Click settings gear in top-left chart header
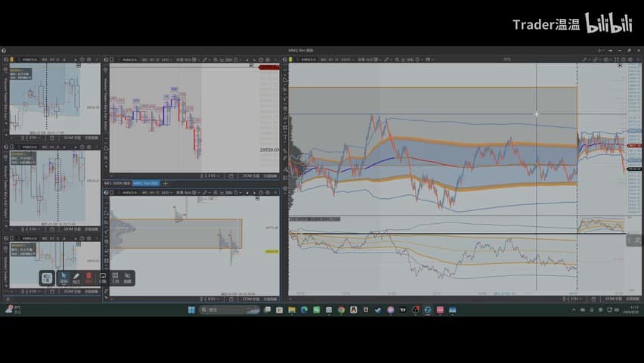644x363 pixels. point(88,60)
